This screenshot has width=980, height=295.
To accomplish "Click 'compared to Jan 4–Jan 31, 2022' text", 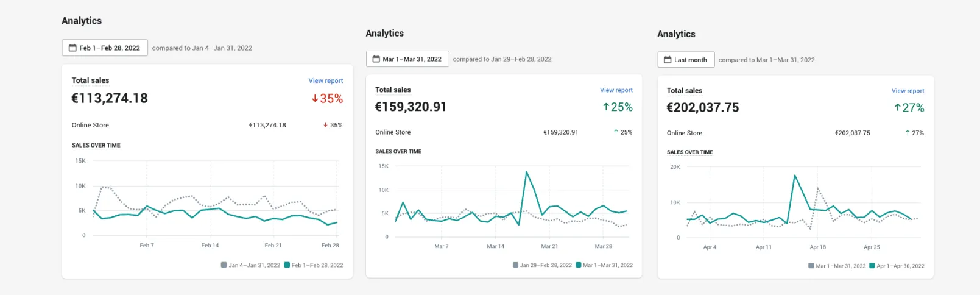I will coord(202,48).
